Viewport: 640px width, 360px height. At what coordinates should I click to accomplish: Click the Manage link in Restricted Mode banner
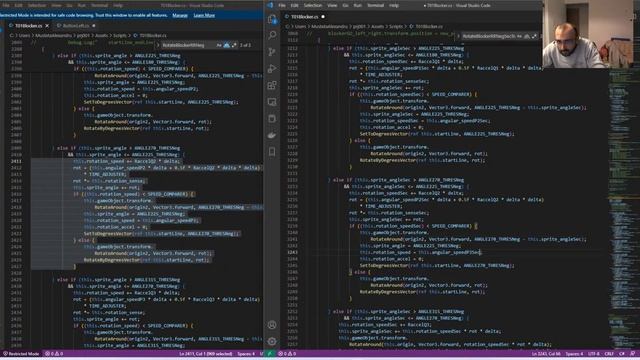click(180, 16)
